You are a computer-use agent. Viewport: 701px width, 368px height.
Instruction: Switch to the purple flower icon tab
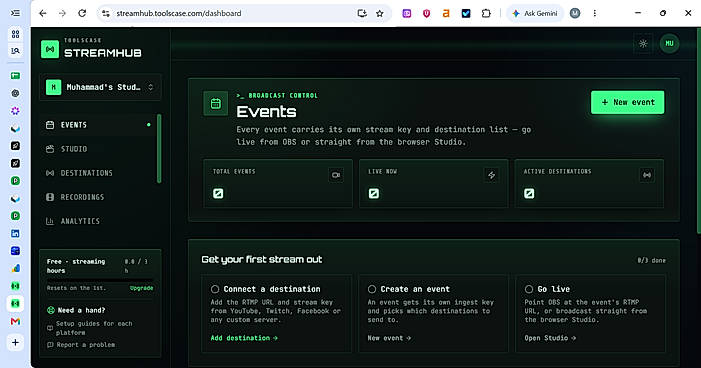[15, 111]
